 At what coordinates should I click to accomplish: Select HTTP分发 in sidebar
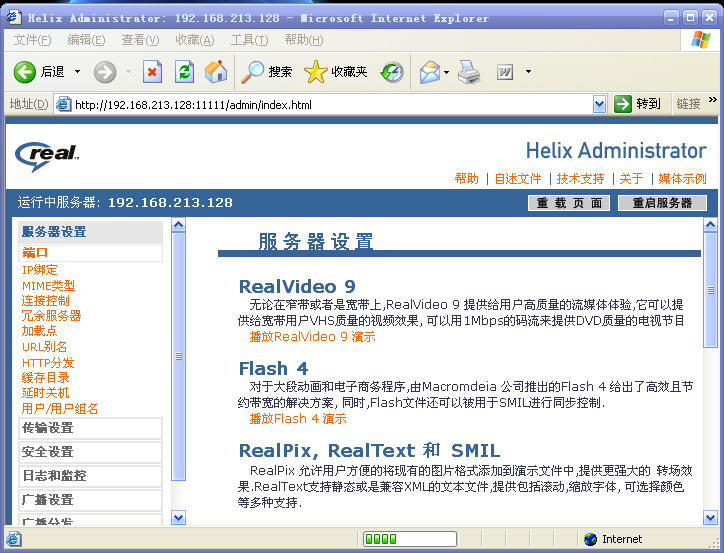click(x=48, y=363)
